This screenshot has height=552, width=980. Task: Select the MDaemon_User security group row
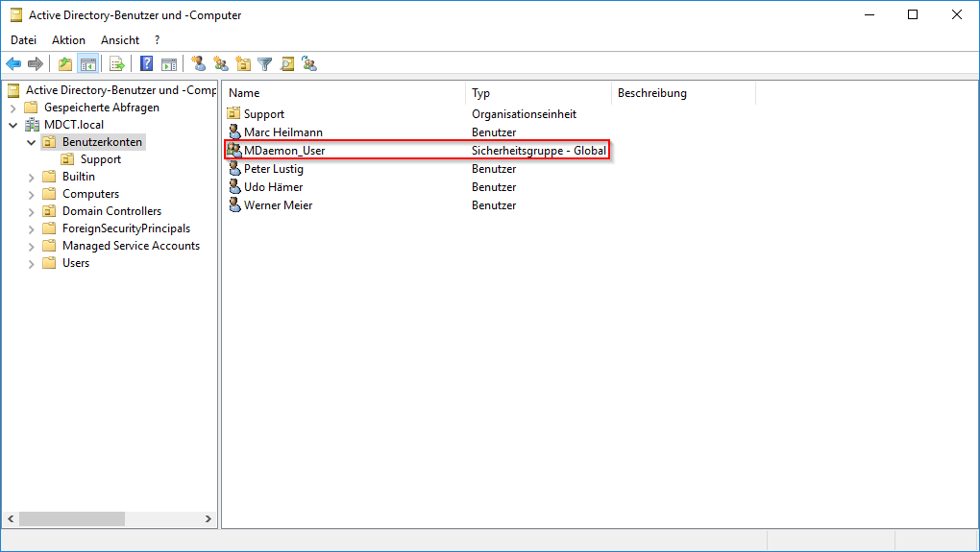(284, 151)
